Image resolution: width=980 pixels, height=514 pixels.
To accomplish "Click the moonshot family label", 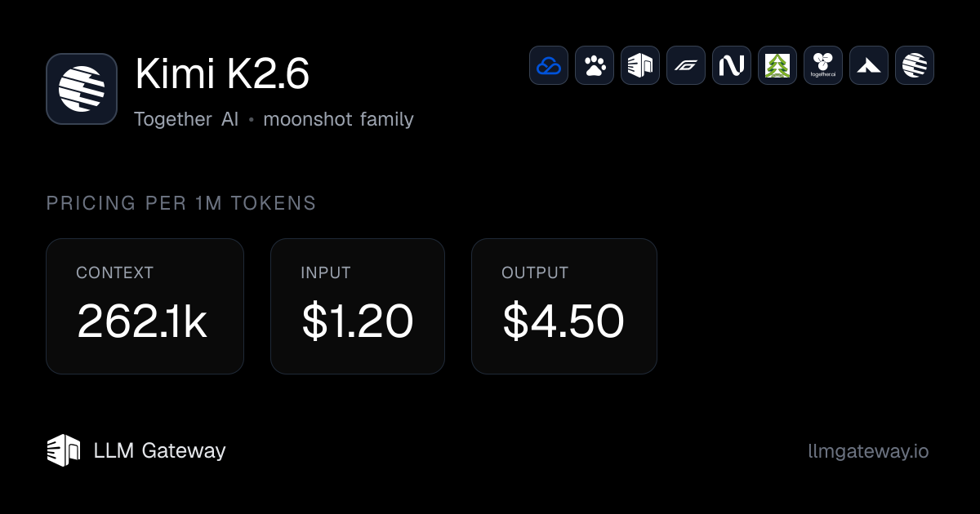I will (x=338, y=119).
